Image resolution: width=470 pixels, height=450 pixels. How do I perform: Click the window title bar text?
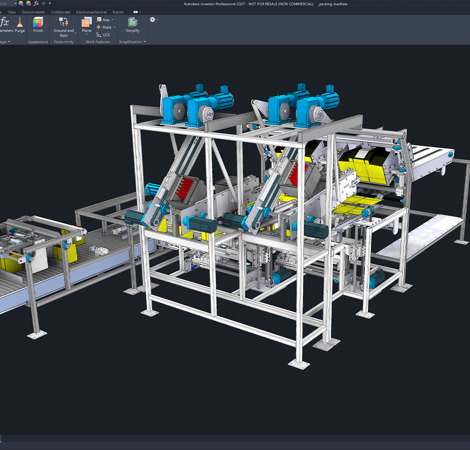point(266,4)
